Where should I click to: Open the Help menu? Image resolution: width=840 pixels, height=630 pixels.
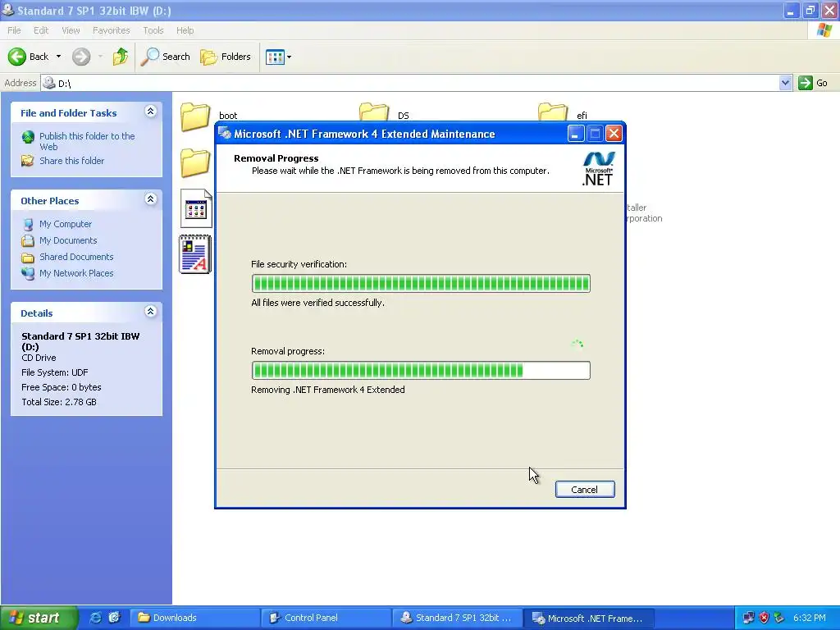click(x=185, y=30)
